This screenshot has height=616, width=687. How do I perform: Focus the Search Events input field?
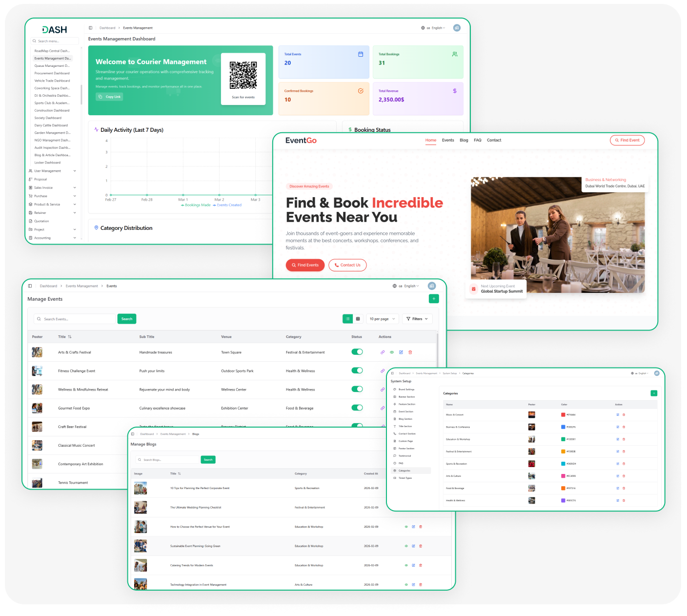pyautogui.click(x=75, y=319)
